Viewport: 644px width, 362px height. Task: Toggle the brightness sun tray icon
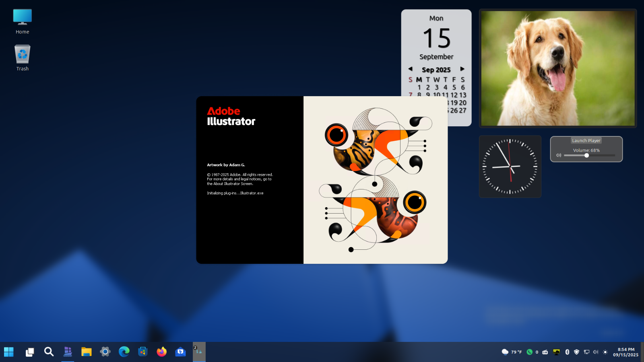pos(605,352)
